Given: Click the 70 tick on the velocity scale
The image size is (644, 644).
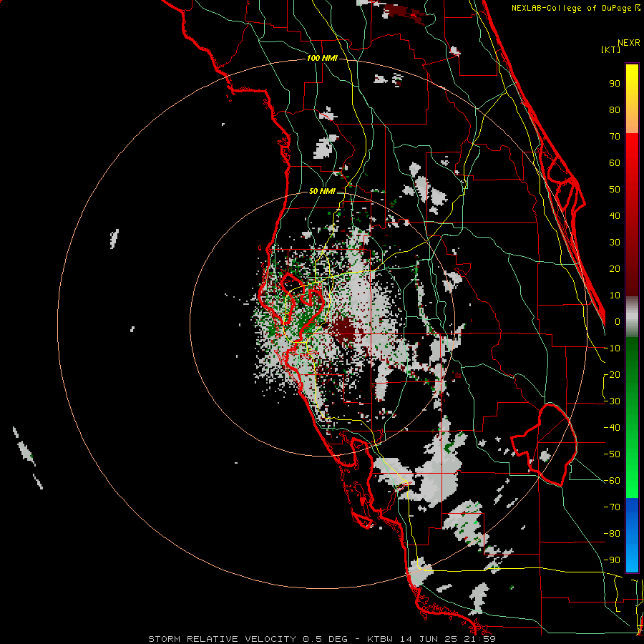Looking at the screenshot, I should pos(615,137).
